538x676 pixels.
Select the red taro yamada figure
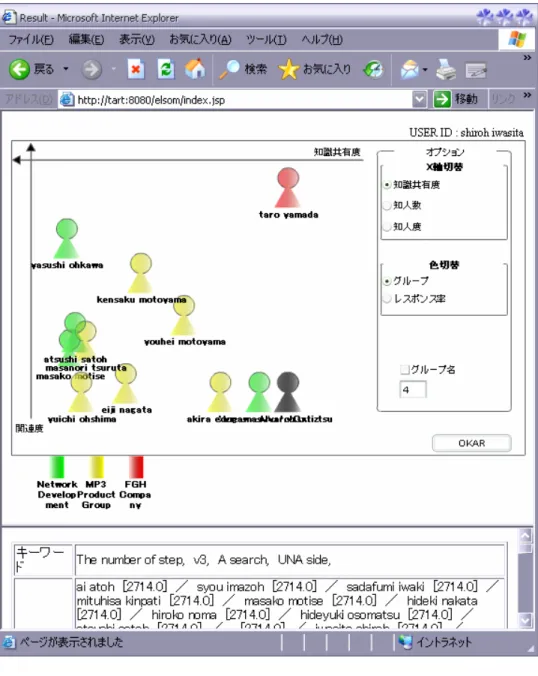tap(288, 188)
